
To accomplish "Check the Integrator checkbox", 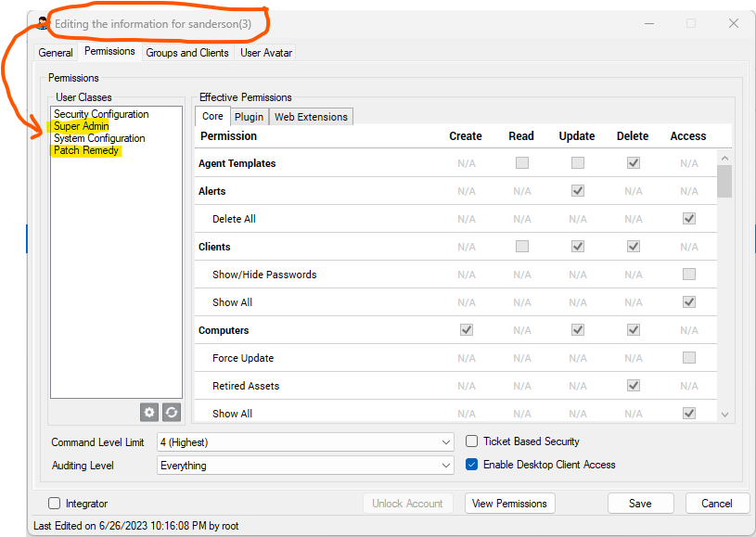I will click(x=53, y=503).
